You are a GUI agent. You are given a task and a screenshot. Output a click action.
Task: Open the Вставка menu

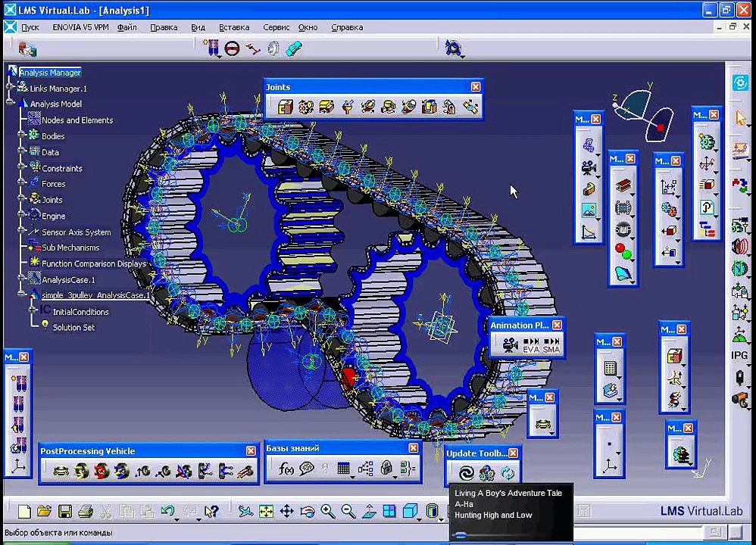[x=233, y=27]
